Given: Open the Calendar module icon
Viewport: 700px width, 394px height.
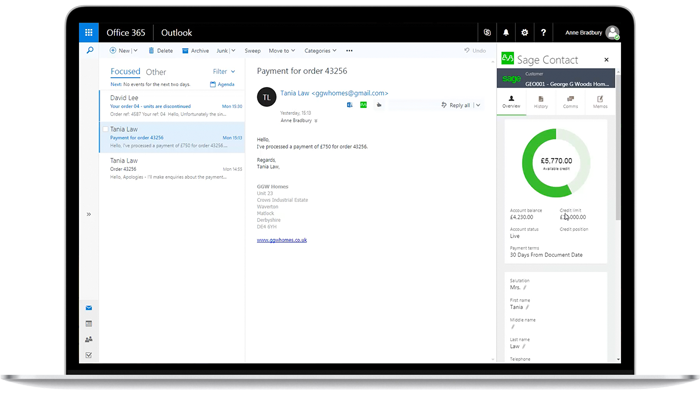Looking at the screenshot, I should click(89, 323).
